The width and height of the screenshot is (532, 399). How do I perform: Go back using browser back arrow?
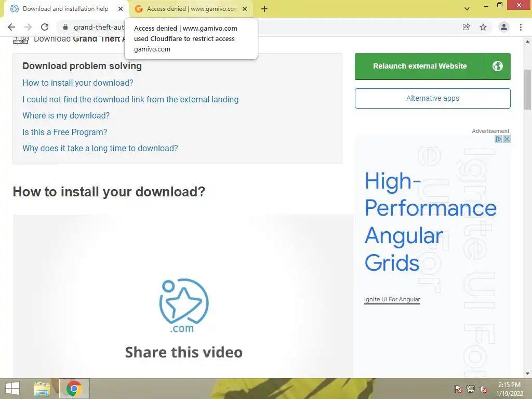tap(11, 27)
